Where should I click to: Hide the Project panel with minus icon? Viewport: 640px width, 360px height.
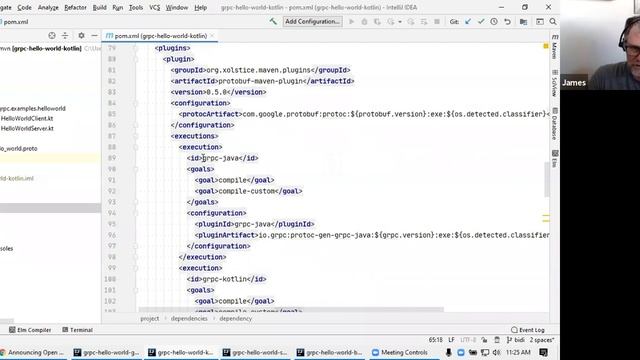pos(94,36)
